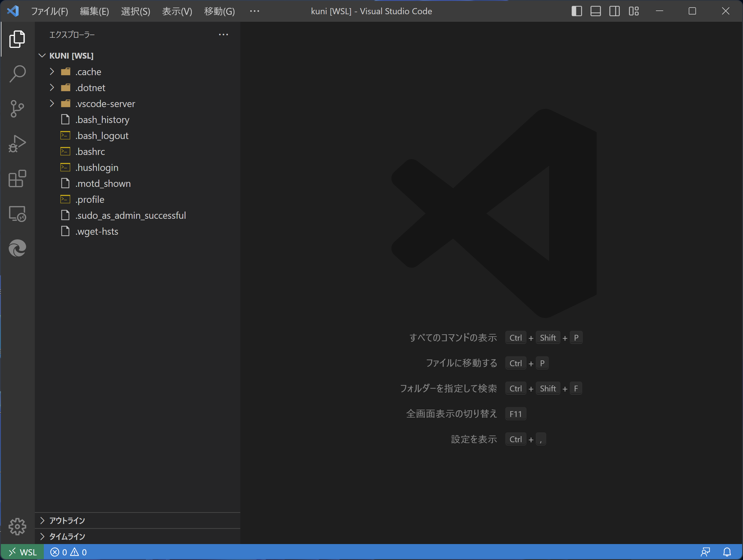Image resolution: width=743 pixels, height=560 pixels.
Task: Click the VS Code logo in title bar
Action: 13,11
